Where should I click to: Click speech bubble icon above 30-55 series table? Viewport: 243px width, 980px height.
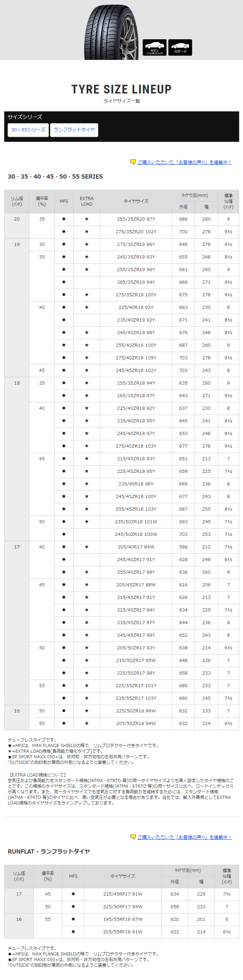pos(133,162)
